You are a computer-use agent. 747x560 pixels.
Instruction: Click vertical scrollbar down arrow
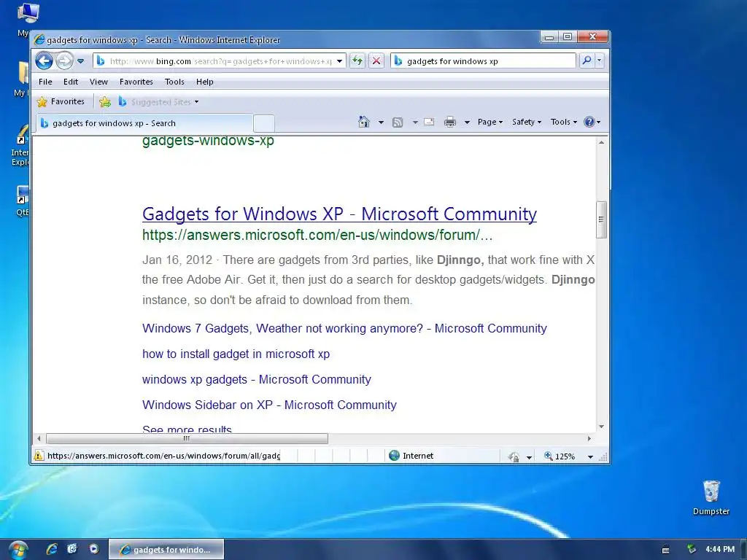pos(601,427)
